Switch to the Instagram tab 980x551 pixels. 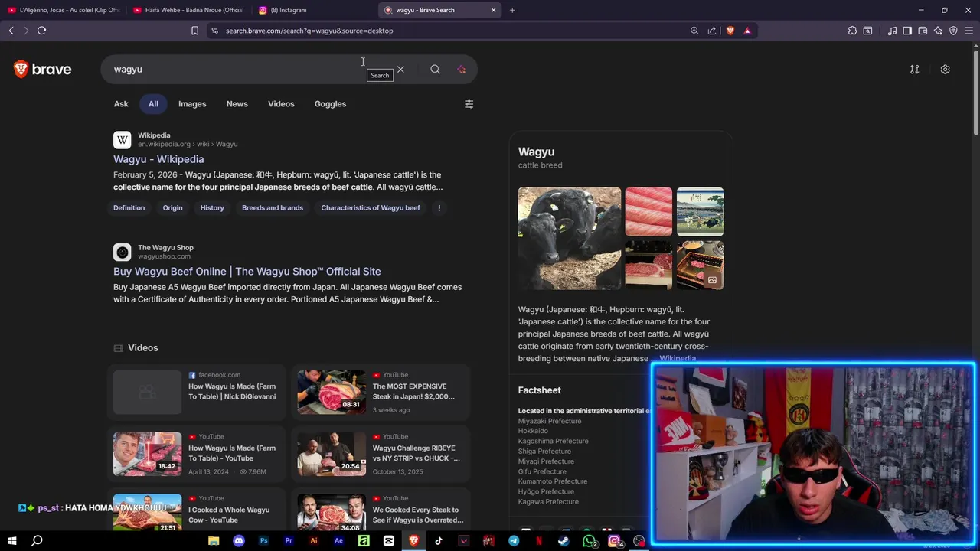[x=314, y=10]
